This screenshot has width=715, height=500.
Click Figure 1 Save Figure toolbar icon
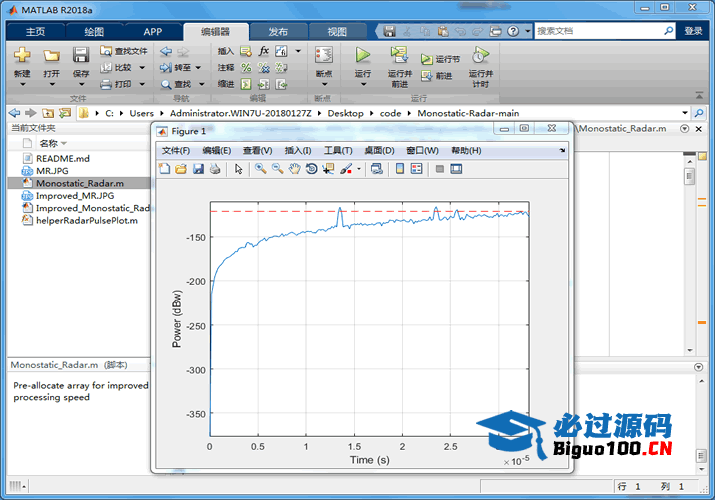tap(198, 169)
